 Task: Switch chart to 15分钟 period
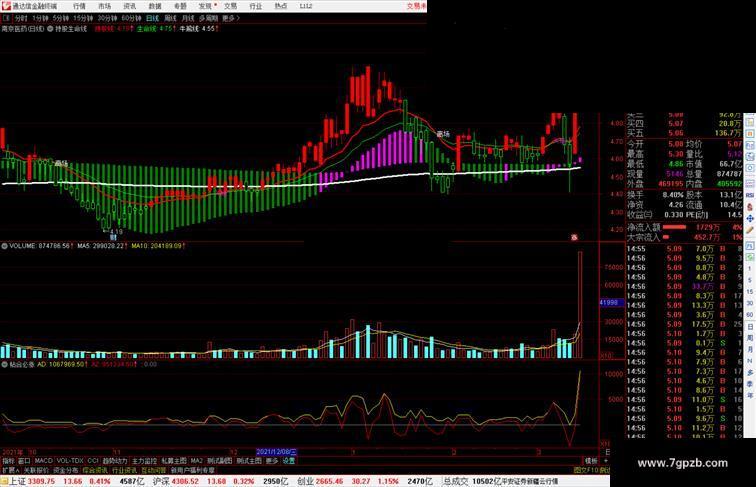tap(83, 18)
